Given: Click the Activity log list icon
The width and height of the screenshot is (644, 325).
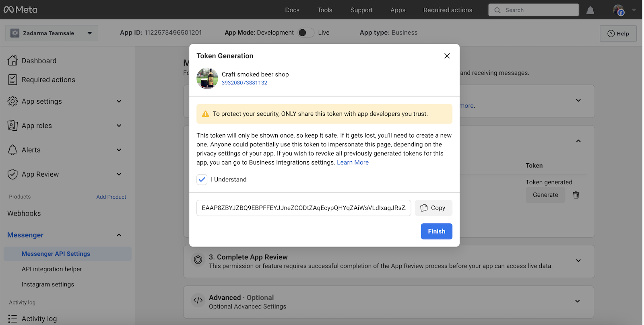Looking at the screenshot, I should pos(12,319).
